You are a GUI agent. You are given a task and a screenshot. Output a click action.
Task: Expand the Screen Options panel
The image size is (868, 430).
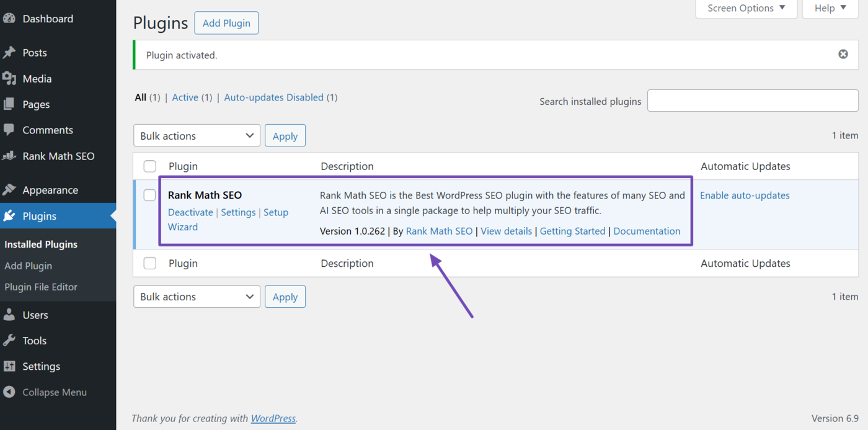click(x=746, y=8)
